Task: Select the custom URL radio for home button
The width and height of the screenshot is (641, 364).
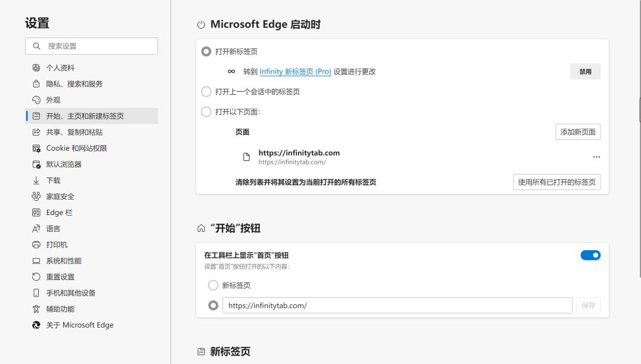Action: pos(213,306)
